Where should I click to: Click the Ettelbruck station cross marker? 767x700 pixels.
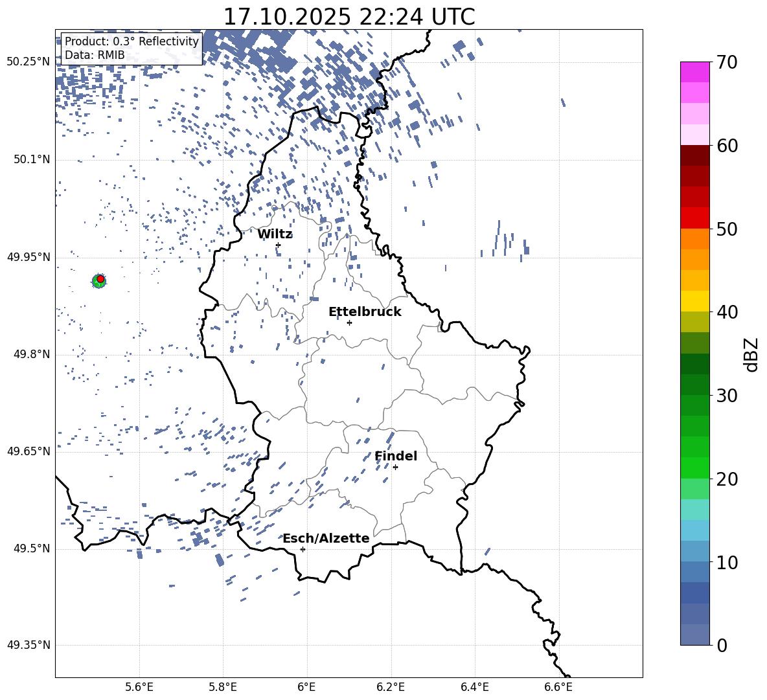click(349, 322)
